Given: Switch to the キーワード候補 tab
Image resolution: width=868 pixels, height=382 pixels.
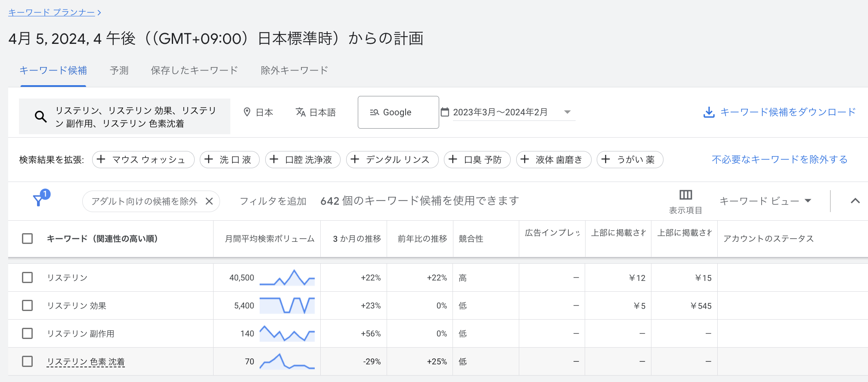Looking at the screenshot, I should [x=53, y=70].
